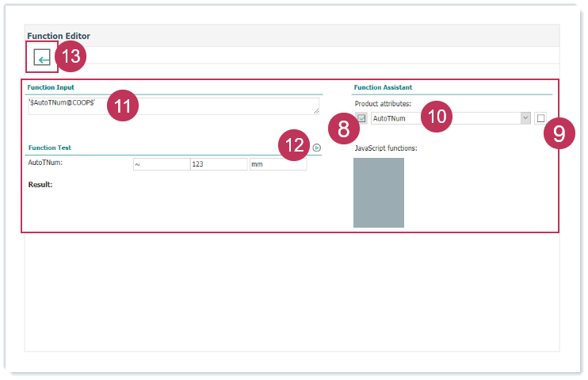
Task: Click the resize handle of Function Input box
Action: (317, 112)
